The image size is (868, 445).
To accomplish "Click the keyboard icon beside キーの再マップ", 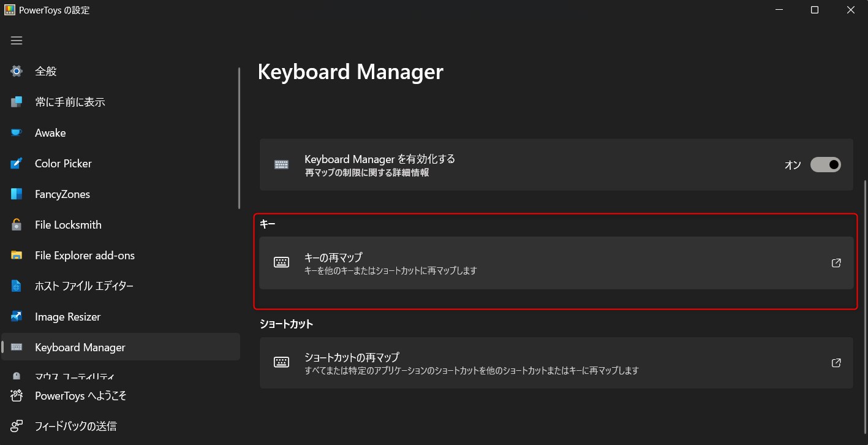I will [x=281, y=263].
